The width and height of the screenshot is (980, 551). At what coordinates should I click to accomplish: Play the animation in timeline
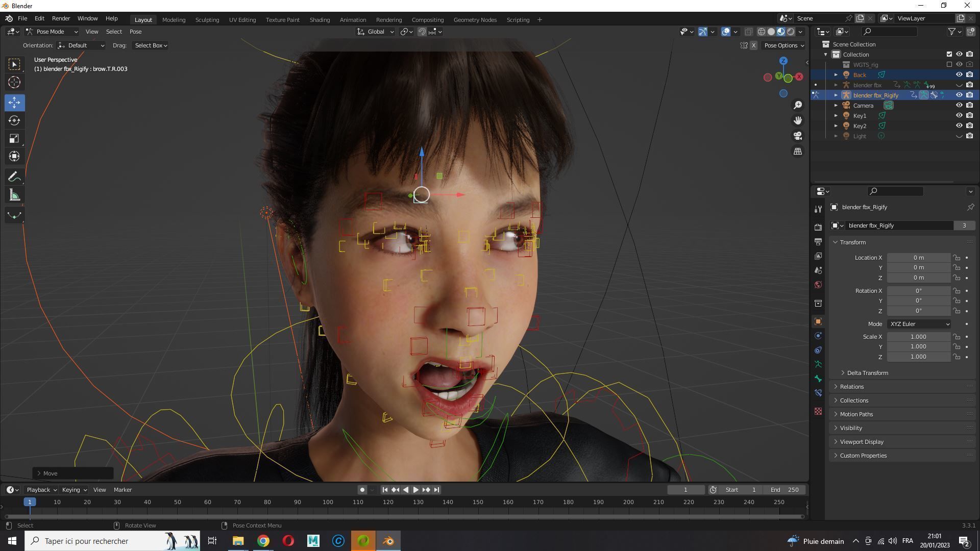coord(415,490)
